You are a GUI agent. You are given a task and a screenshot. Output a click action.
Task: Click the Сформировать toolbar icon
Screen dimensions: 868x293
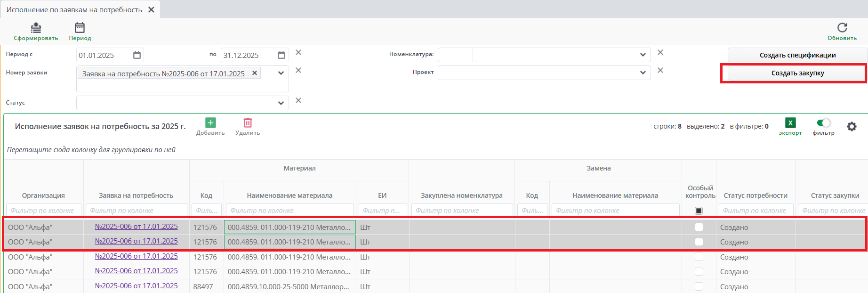[x=36, y=28]
